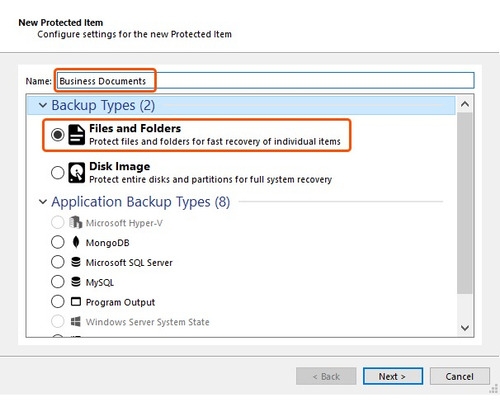Collapse the Application Backup Types chevron
This screenshot has width=500, height=413.
coord(43,202)
